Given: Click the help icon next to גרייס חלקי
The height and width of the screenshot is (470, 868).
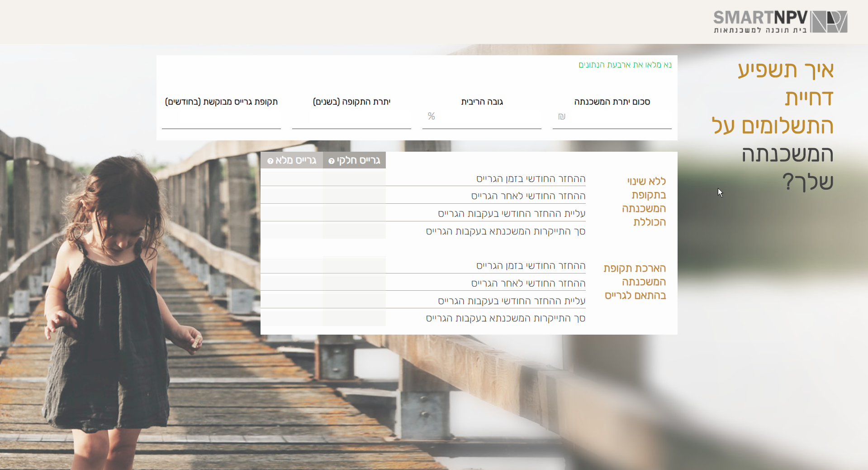Looking at the screenshot, I should coord(332,161).
